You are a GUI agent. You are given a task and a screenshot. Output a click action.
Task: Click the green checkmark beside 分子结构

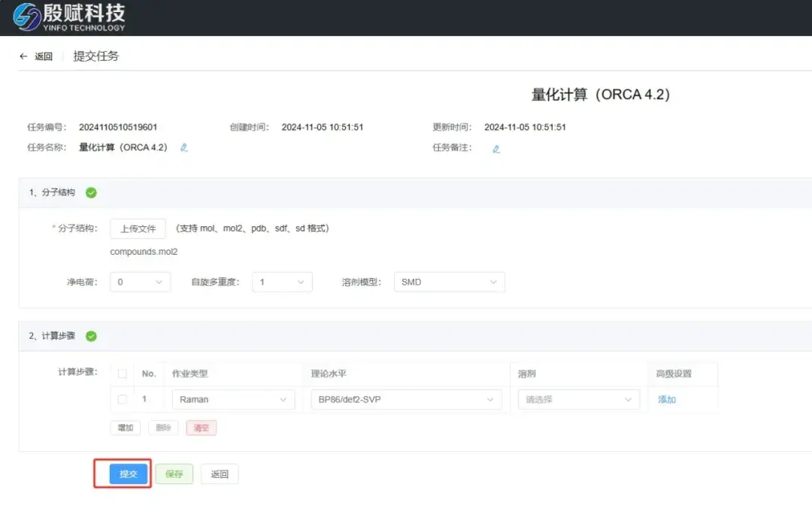tap(90, 192)
